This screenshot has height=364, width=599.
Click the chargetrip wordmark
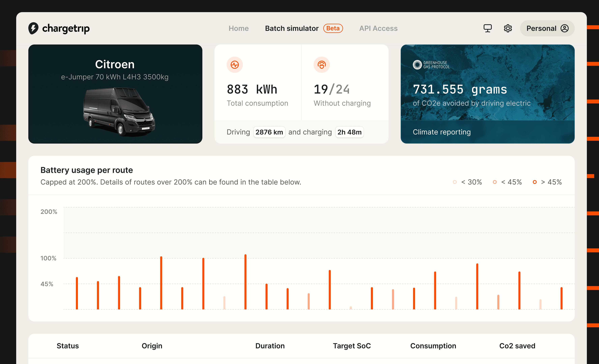tap(66, 29)
